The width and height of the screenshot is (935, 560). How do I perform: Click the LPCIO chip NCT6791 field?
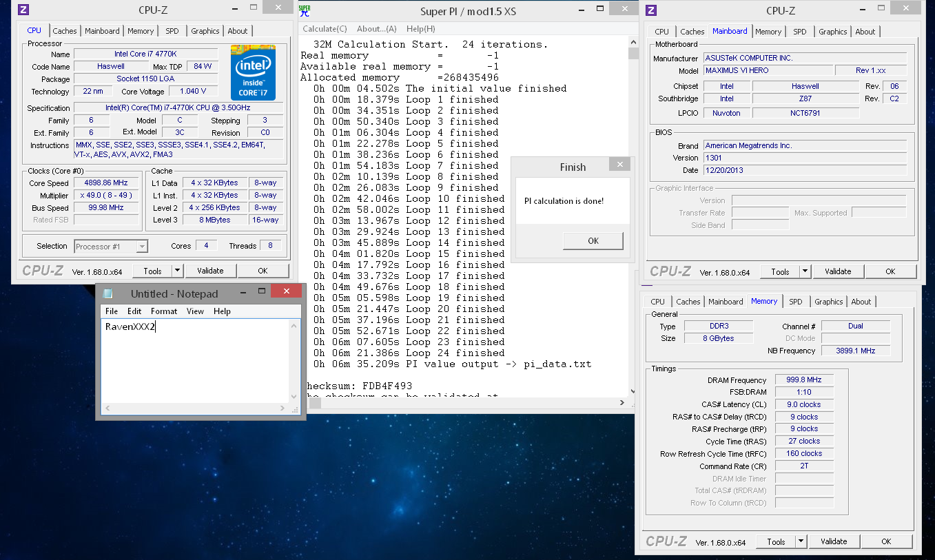coord(805,112)
